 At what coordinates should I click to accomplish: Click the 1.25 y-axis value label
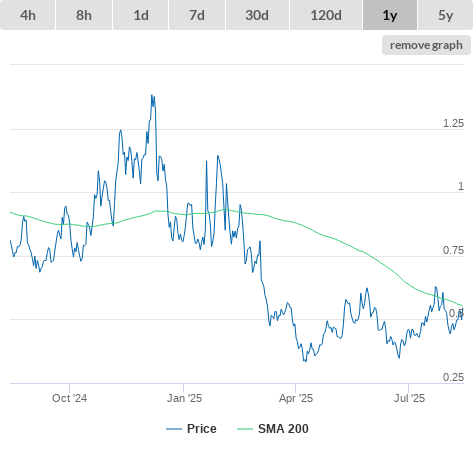(453, 123)
